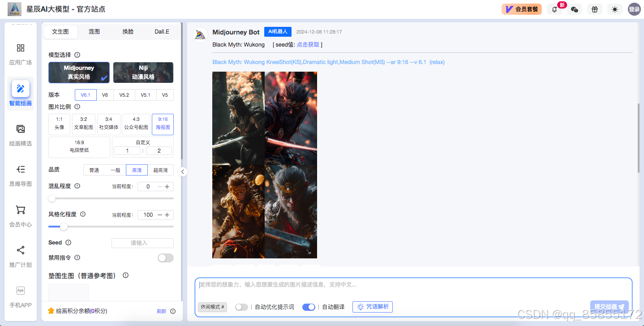This screenshot has height=326, width=644.
Task: Click 咒语解析 button
Action: 373,307
